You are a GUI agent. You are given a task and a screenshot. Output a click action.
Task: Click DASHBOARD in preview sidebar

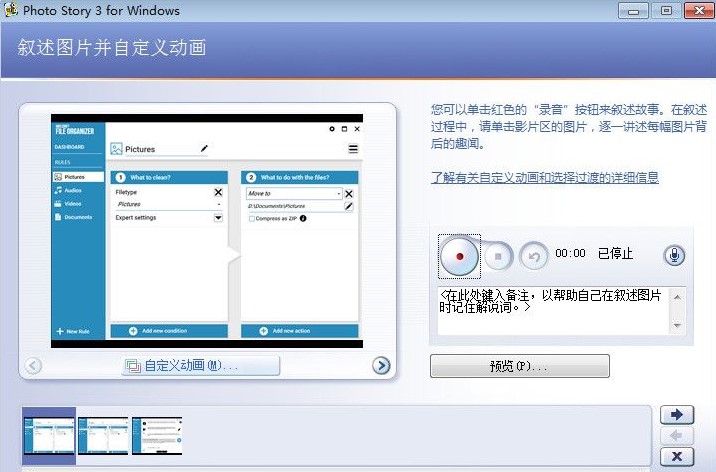(x=69, y=147)
